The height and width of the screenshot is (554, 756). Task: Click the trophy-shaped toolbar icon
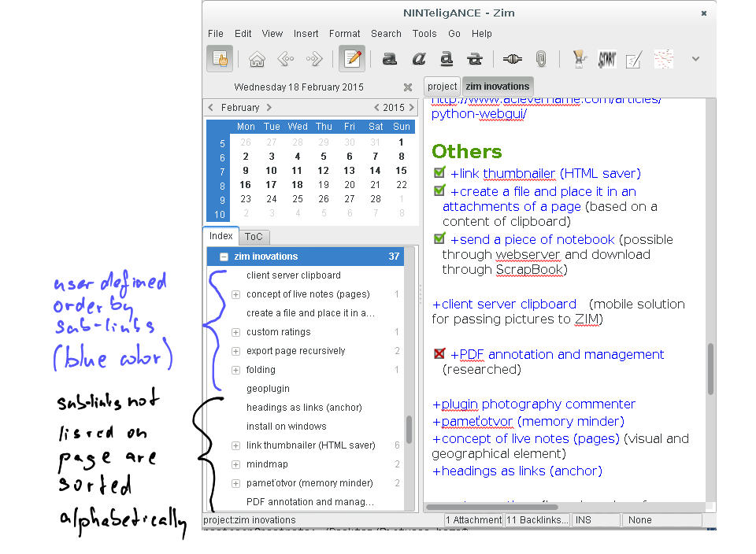[579, 59]
